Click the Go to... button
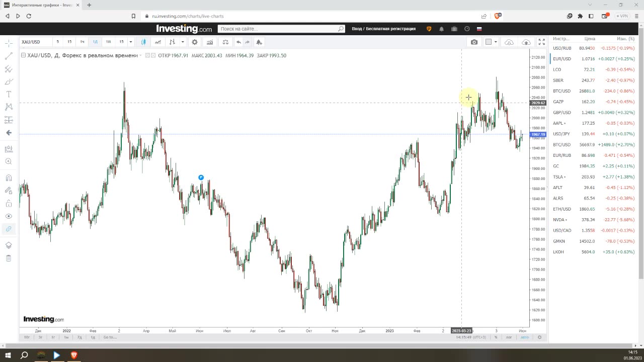Image resolution: width=644 pixels, height=362 pixels. click(x=110, y=337)
